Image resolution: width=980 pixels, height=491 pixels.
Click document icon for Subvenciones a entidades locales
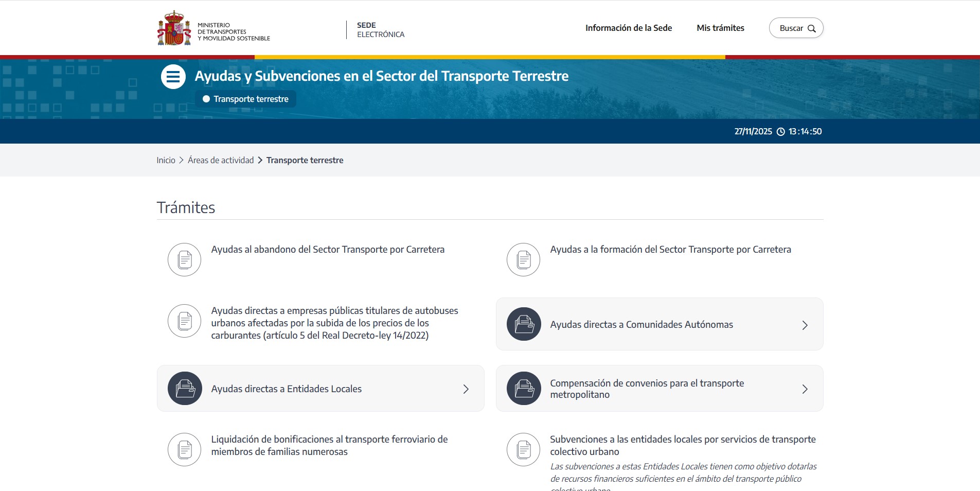(x=523, y=449)
